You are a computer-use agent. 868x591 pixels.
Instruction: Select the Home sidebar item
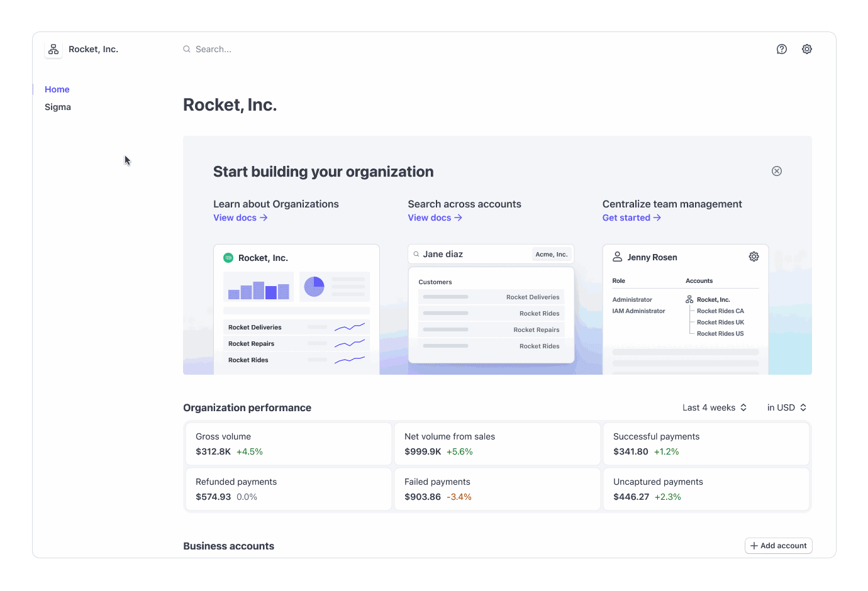point(57,89)
